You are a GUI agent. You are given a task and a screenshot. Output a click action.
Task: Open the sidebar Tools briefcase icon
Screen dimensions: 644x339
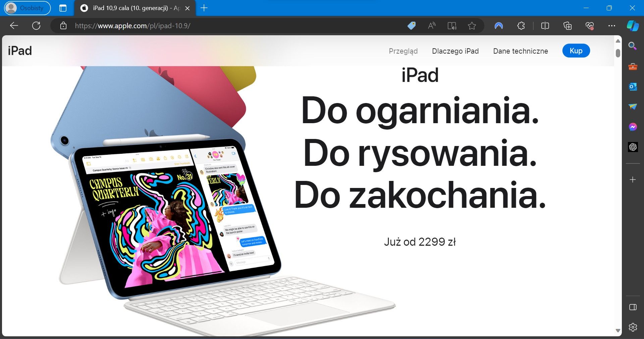click(x=633, y=66)
